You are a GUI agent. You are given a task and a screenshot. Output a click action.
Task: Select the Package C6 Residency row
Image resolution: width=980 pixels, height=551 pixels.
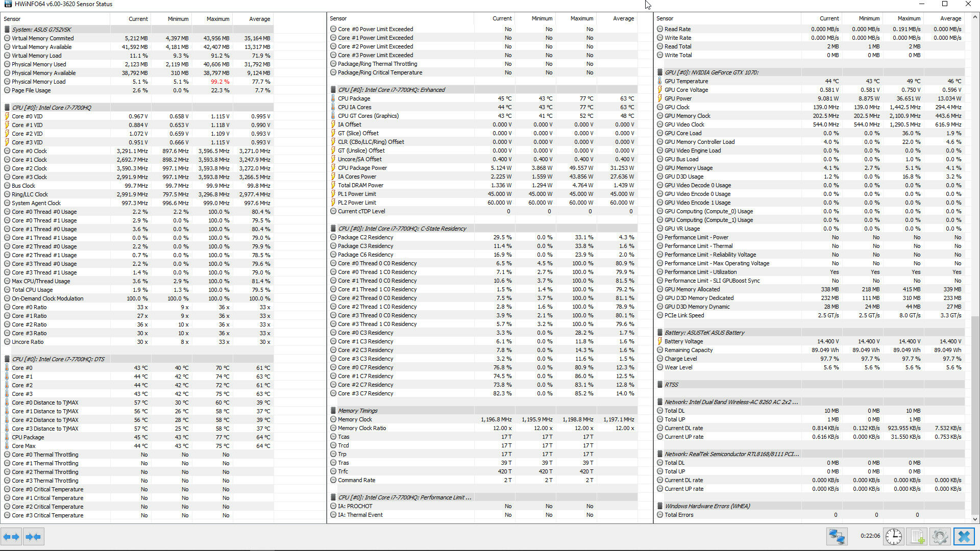[483, 255]
